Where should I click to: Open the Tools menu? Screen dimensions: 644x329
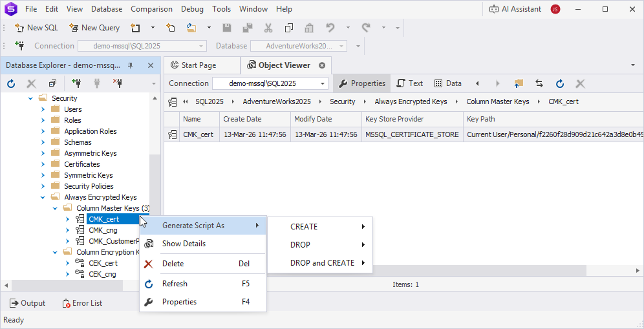tap(221, 9)
